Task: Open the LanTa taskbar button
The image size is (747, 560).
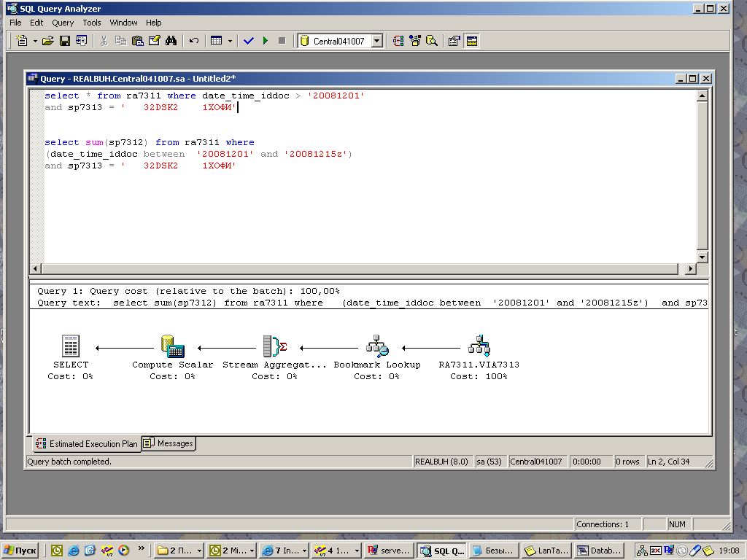Action: 546,551
